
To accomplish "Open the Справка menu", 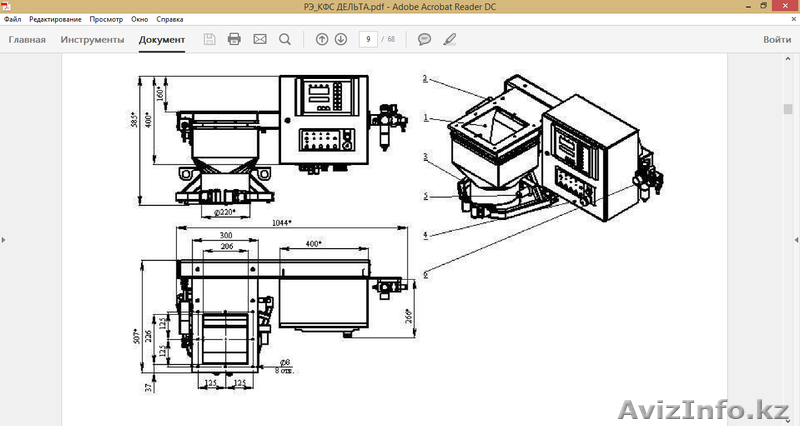I will [172, 19].
